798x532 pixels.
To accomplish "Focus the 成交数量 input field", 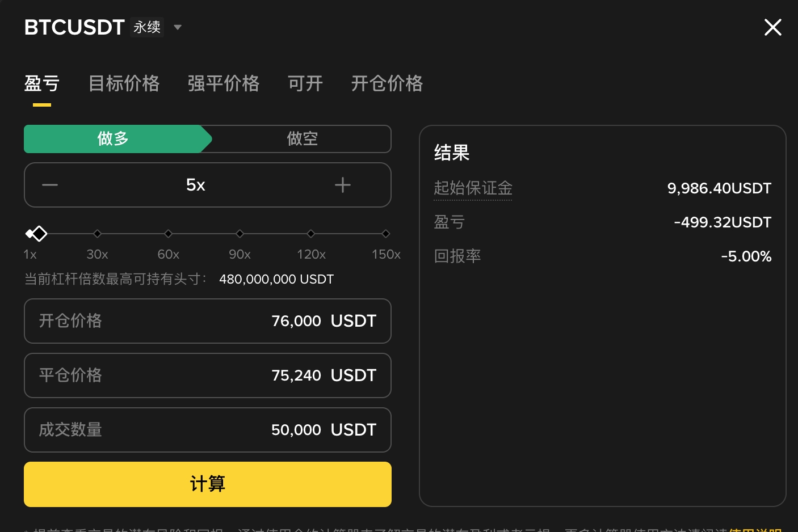I will [x=208, y=430].
